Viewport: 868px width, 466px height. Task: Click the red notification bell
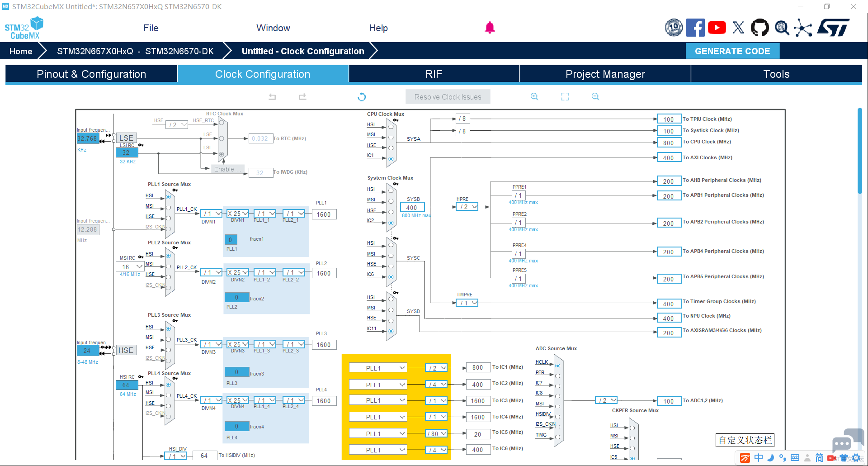pos(490,28)
